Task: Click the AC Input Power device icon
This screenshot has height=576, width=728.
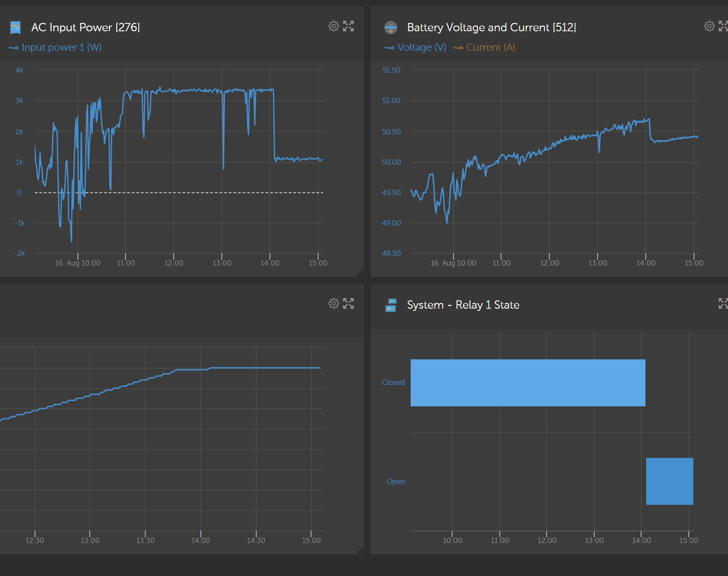Action: pos(15,28)
